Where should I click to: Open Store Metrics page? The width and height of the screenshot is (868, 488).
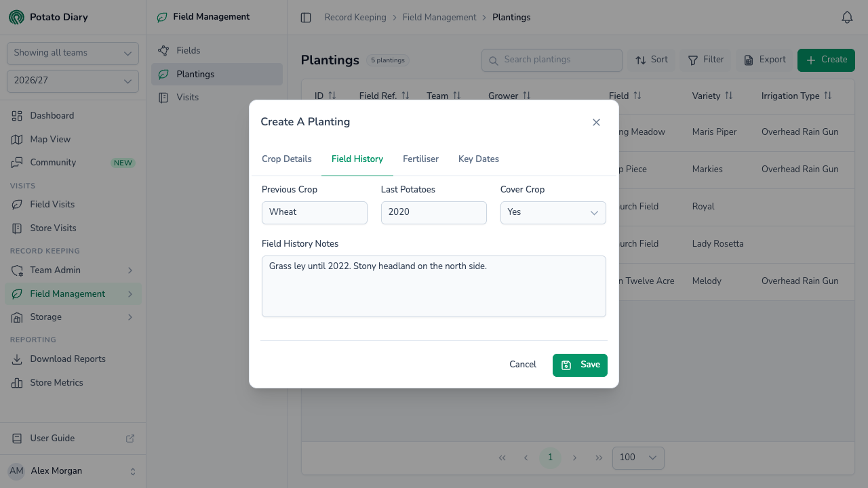tap(73, 383)
